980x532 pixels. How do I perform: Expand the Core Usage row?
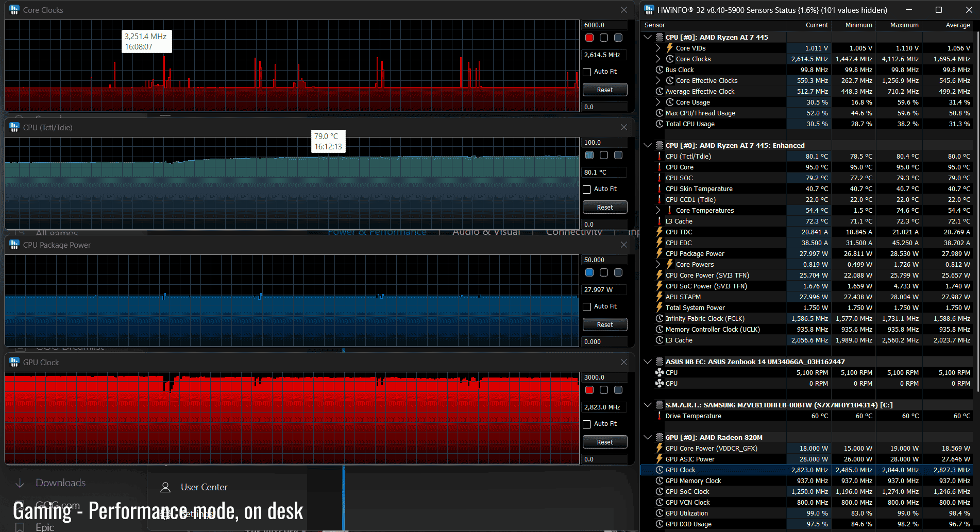pyautogui.click(x=658, y=102)
